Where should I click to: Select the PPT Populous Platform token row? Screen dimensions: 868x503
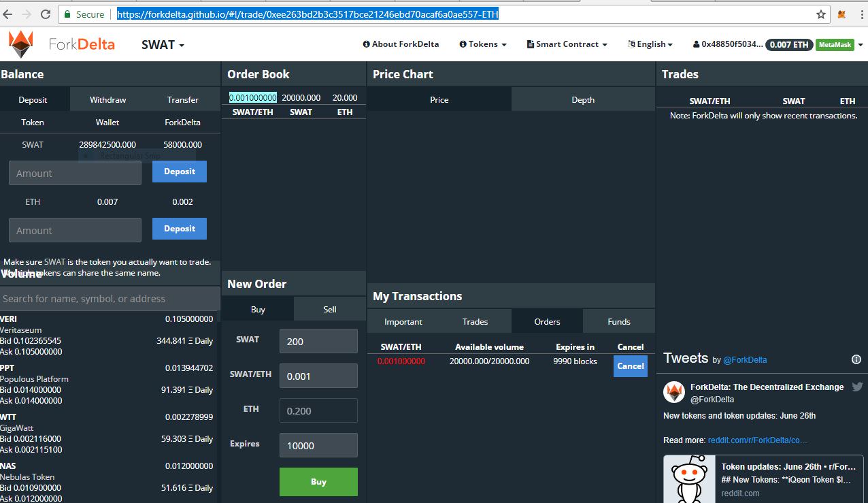click(x=107, y=384)
